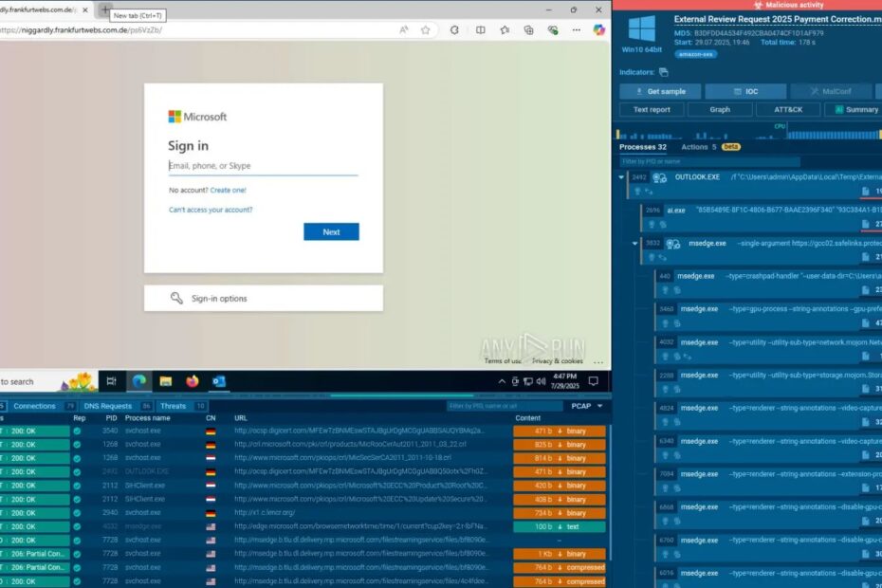Open the Edge Extensions icon
Screen dimensions: 882x588
(454, 29)
